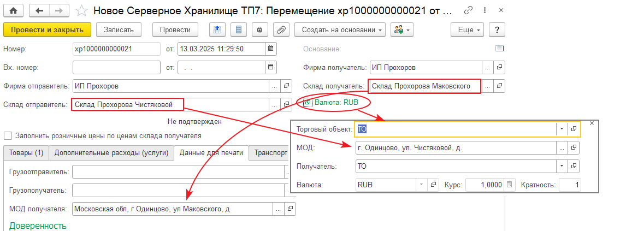
Task: Copy document link using chain icon
Action: click(468, 10)
